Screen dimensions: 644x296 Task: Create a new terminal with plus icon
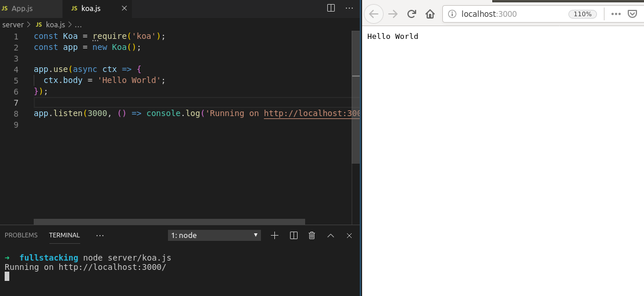[x=275, y=235]
